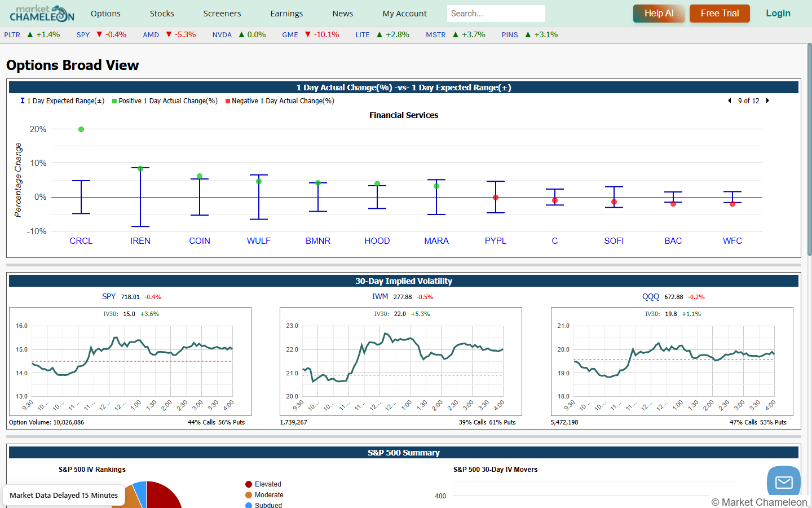The image size is (812, 508).
Task: Open SPY link above implied volatility chart
Action: click(x=109, y=296)
